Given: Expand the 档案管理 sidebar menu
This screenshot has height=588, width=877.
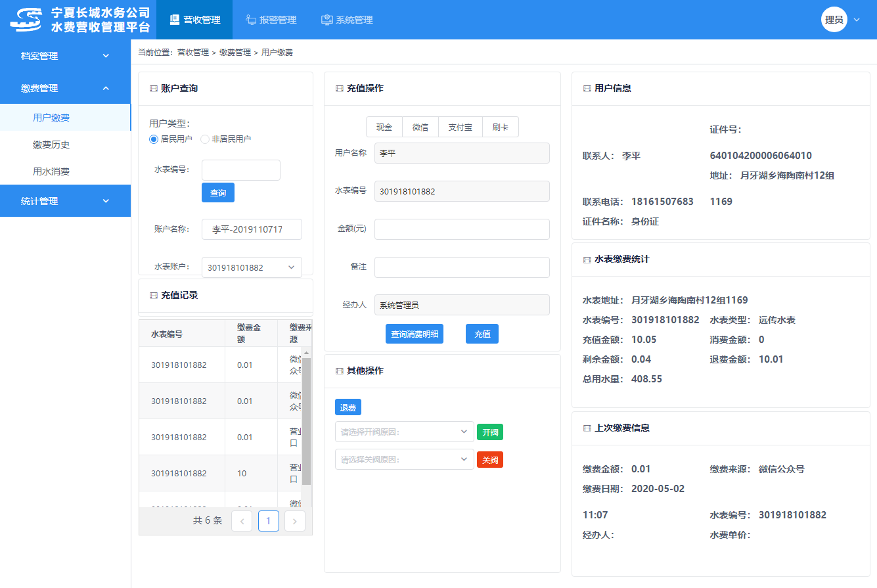Looking at the screenshot, I should pyautogui.click(x=65, y=57).
